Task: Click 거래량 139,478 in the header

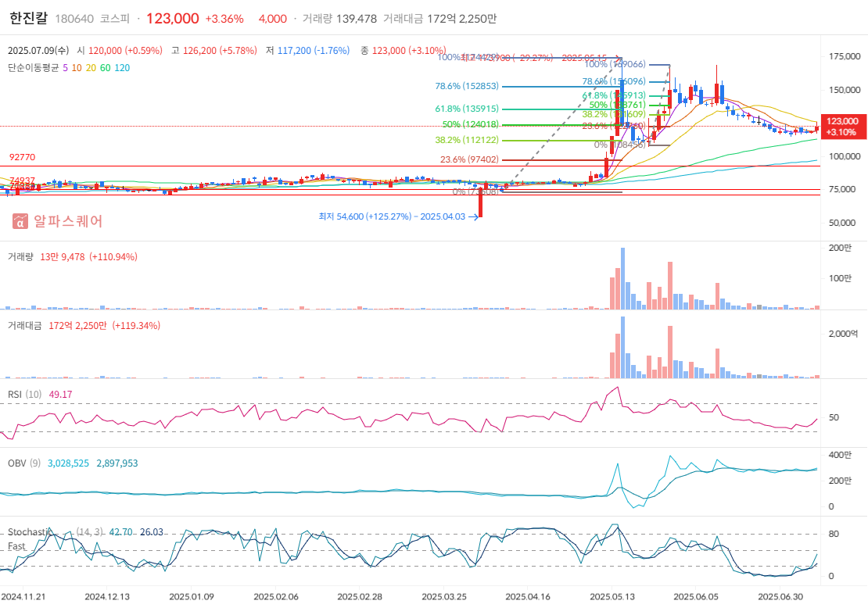Action: click(x=339, y=19)
